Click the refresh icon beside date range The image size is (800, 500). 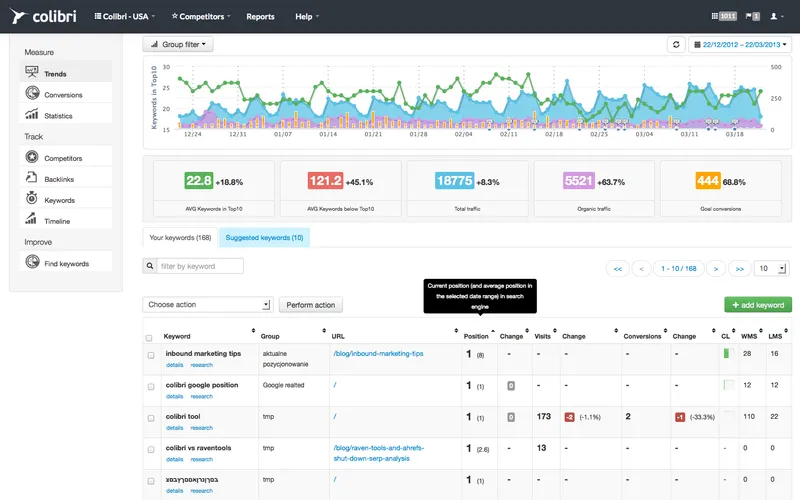676,44
